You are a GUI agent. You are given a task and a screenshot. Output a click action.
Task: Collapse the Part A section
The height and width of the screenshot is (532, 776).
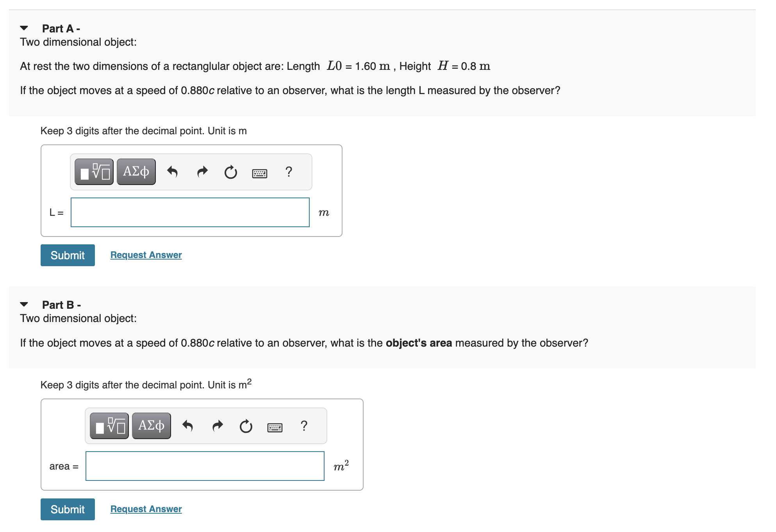pyautogui.click(x=24, y=28)
